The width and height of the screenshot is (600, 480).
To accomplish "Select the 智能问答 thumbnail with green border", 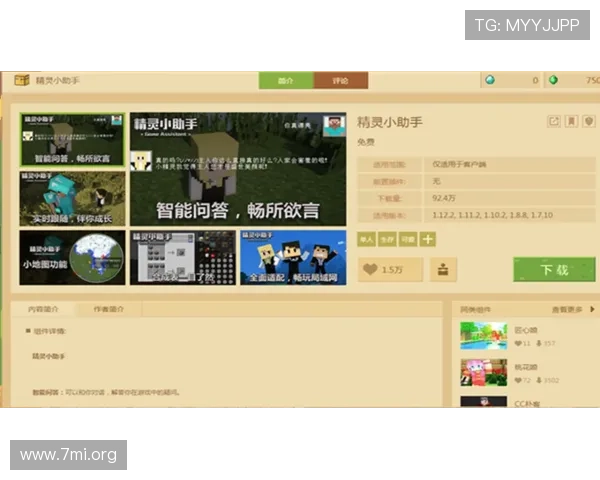I will click(x=72, y=140).
